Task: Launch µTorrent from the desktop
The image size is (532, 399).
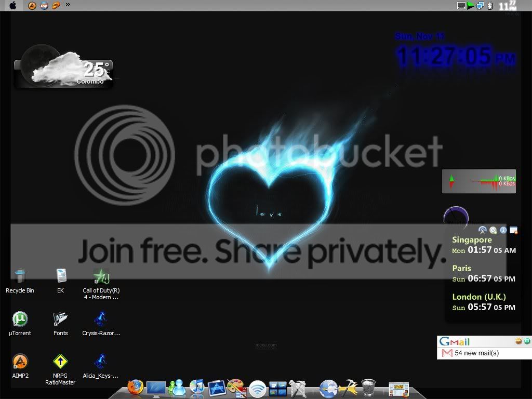Action: [20, 324]
